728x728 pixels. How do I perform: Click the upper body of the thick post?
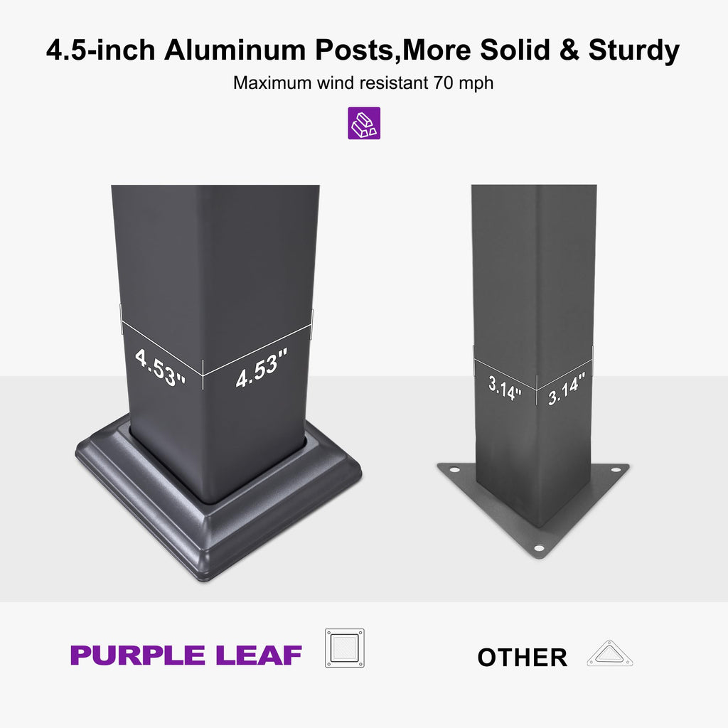tap(215, 242)
